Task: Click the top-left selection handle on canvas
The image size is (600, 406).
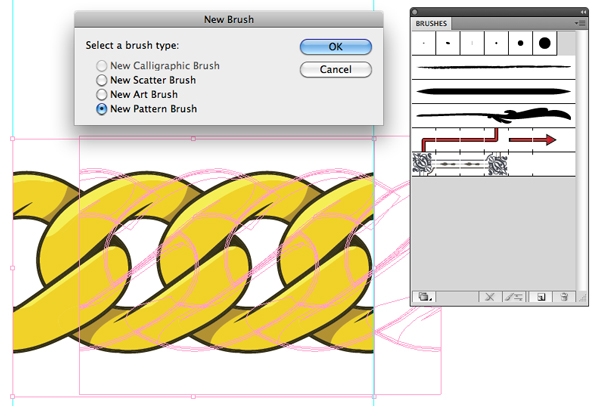Action: coord(13,139)
